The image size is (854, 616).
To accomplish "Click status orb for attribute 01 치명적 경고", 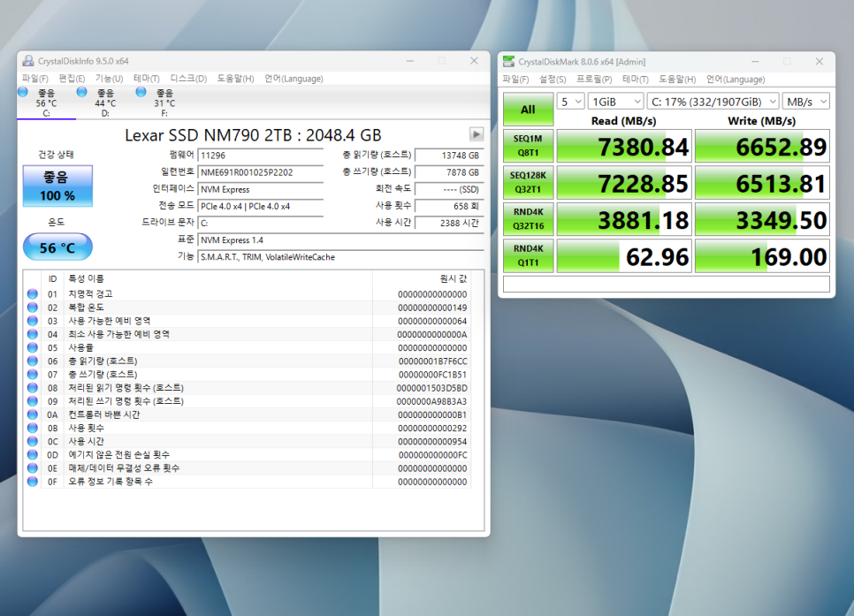I will (33, 294).
